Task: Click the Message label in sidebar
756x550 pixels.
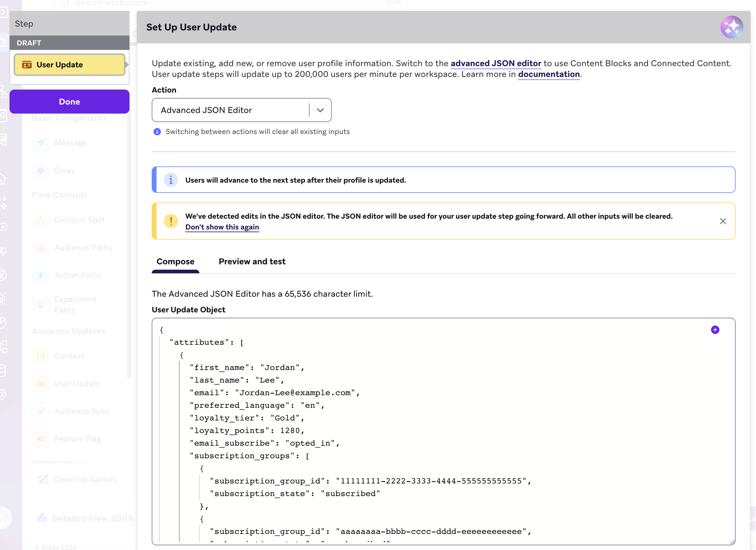Action: (70, 143)
